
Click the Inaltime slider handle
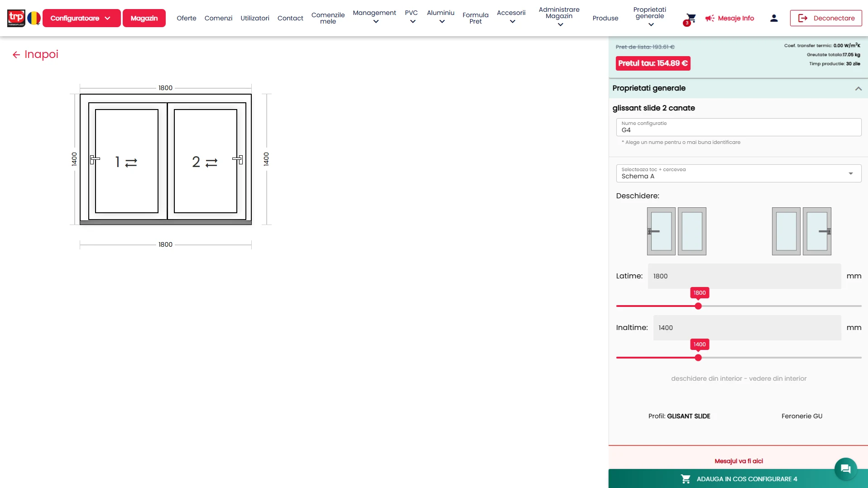coord(698,358)
